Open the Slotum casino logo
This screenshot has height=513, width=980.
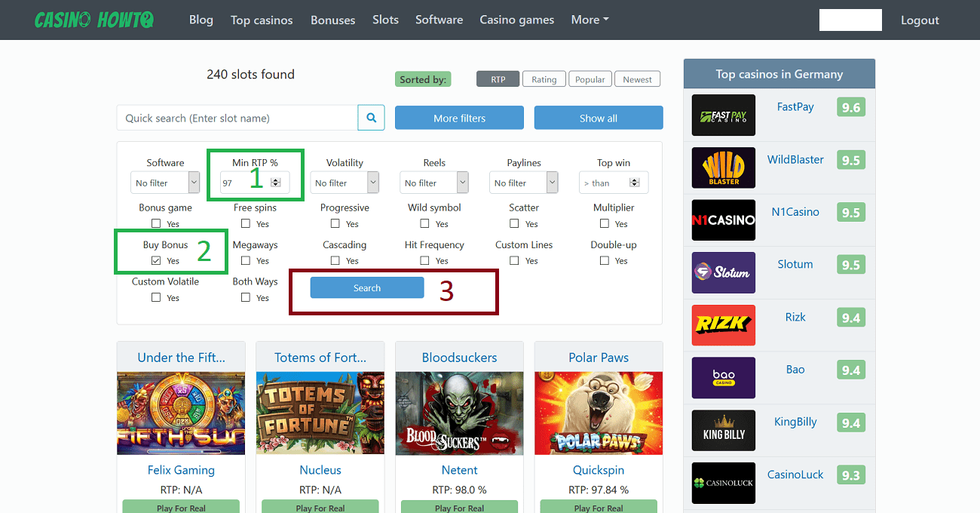[x=724, y=272]
